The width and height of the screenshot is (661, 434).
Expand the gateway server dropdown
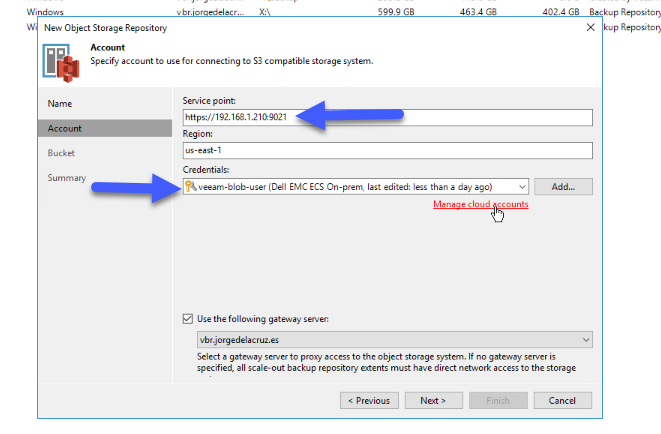(x=586, y=340)
